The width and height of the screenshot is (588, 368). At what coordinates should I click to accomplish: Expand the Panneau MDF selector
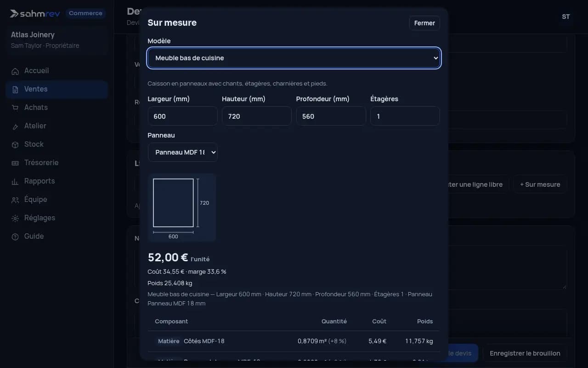(x=182, y=152)
